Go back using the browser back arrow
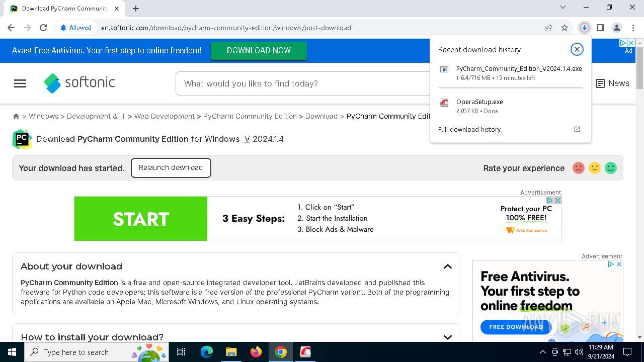Image resolution: width=644 pixels, height=362 pixels. 11,28
